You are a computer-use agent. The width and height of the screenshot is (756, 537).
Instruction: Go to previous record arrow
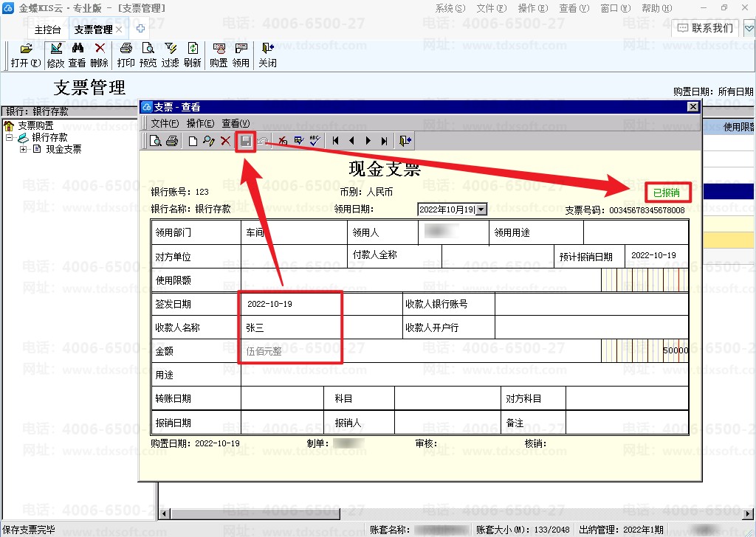(x=351, y=141)
